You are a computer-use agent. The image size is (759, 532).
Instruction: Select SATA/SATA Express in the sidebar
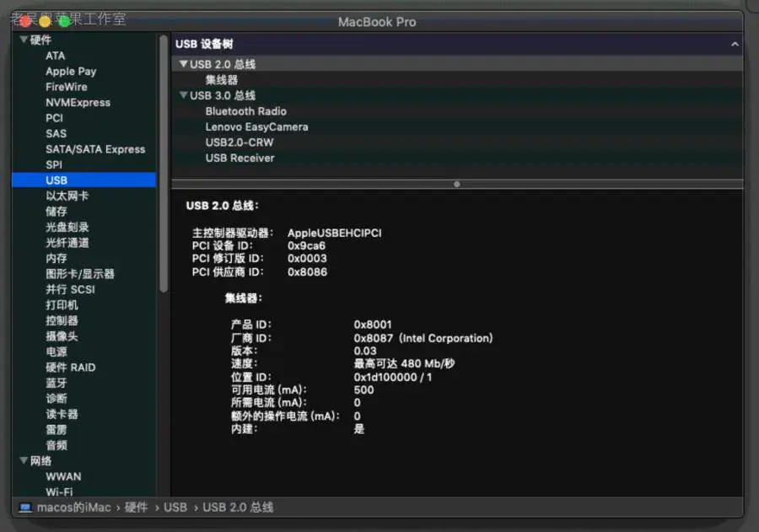(95, 149)
